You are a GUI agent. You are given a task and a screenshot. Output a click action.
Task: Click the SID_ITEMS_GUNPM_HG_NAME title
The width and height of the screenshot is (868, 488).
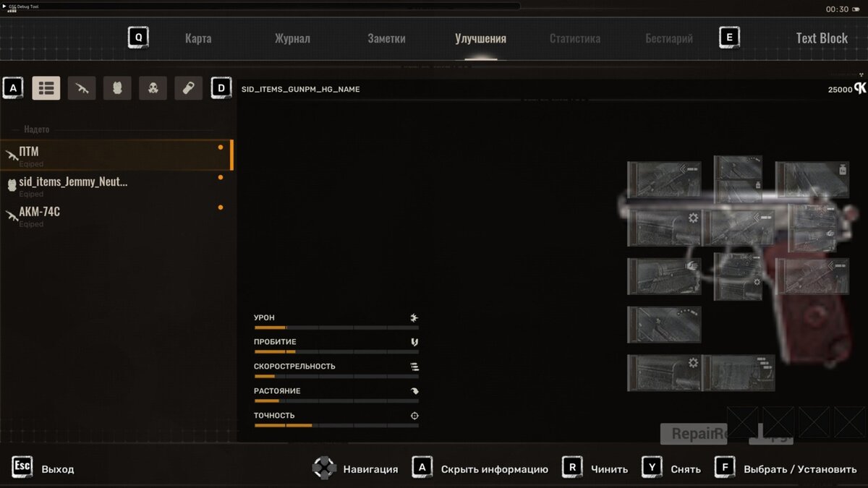(301, 89)
